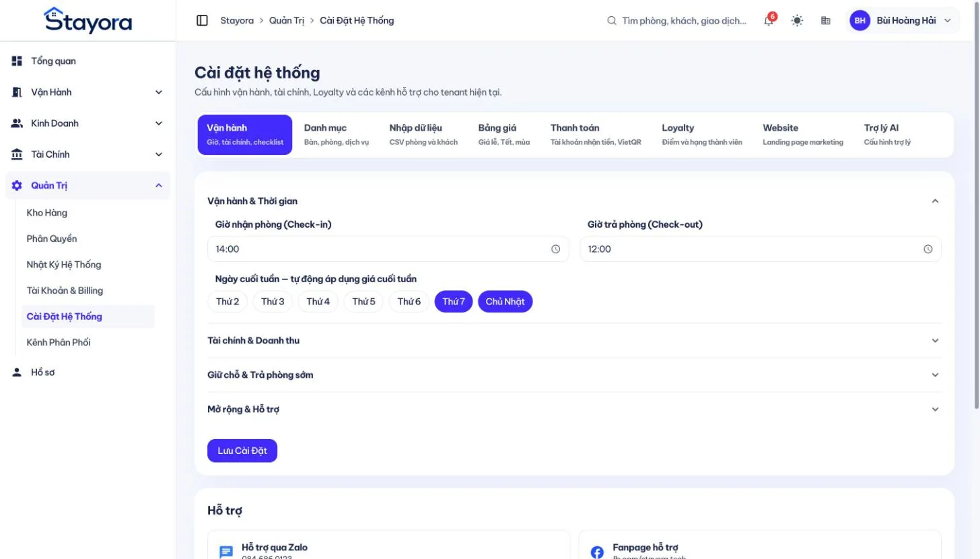This screenshot has height=559, width=980.
Task: Click the Tổng quan dashboard icon
Action: 17,61
